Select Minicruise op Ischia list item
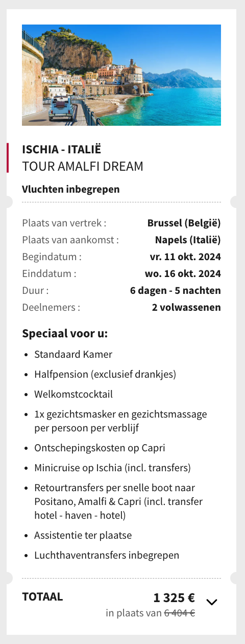 tap(112, 468)
